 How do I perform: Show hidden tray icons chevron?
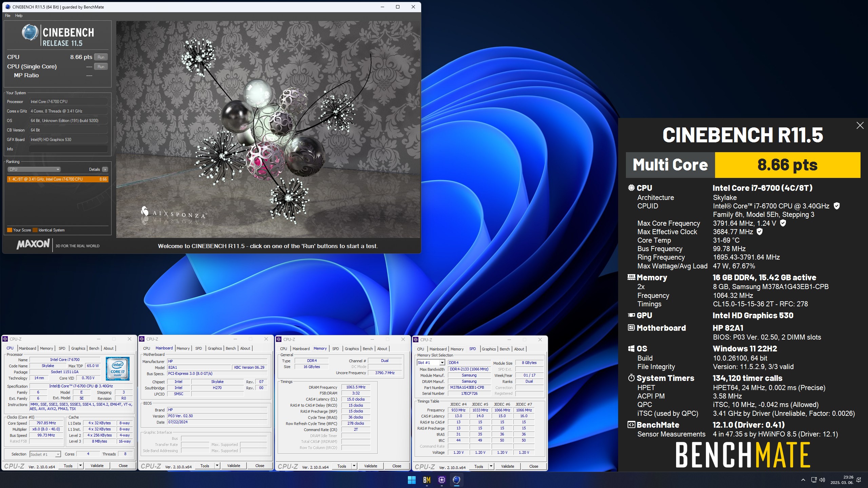click(x=803, y=480)
